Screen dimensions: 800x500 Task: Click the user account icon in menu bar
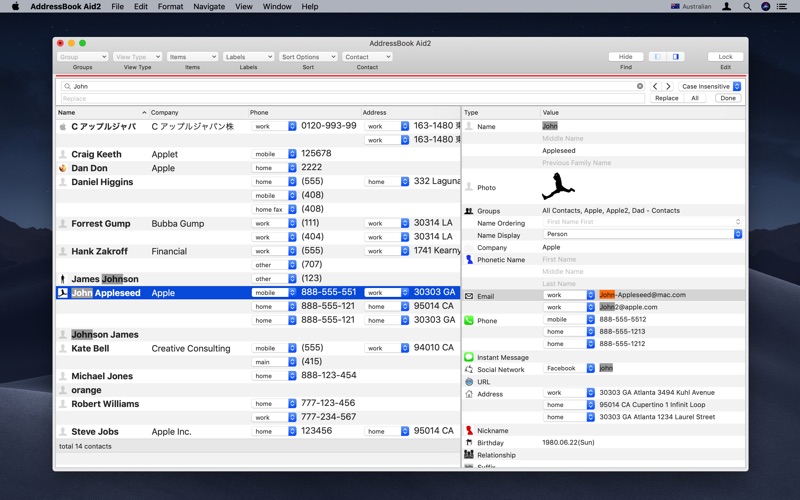coord(727,7)
